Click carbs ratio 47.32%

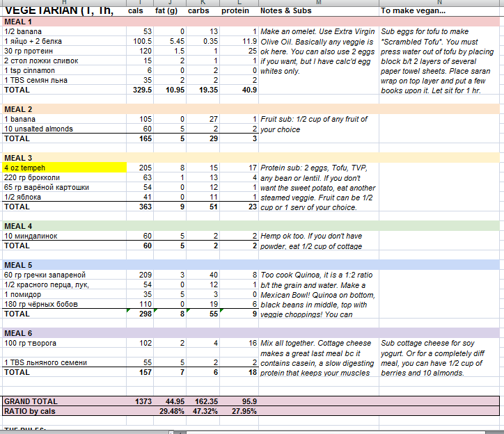click(203, 411)
